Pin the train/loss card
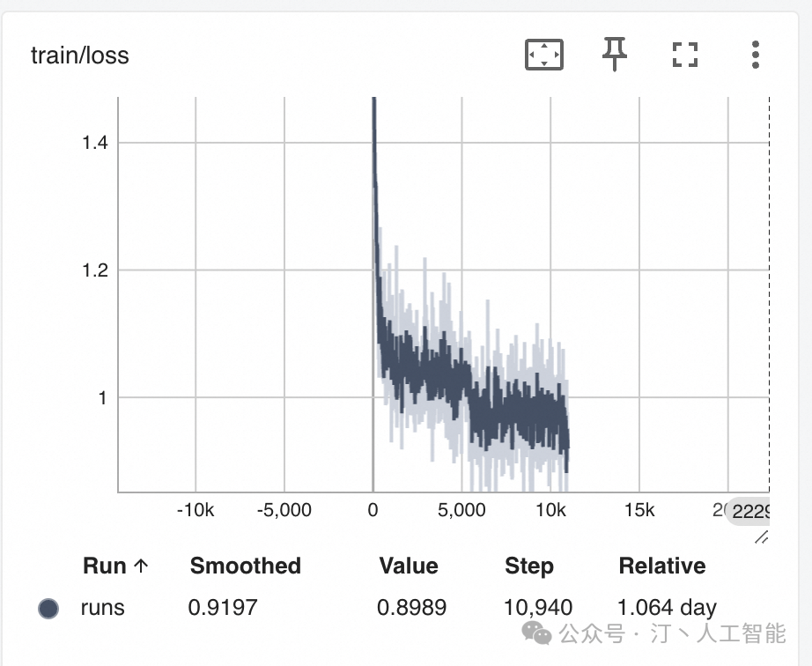The width and height of the screenshot is (812, 666). coord(615,54)
